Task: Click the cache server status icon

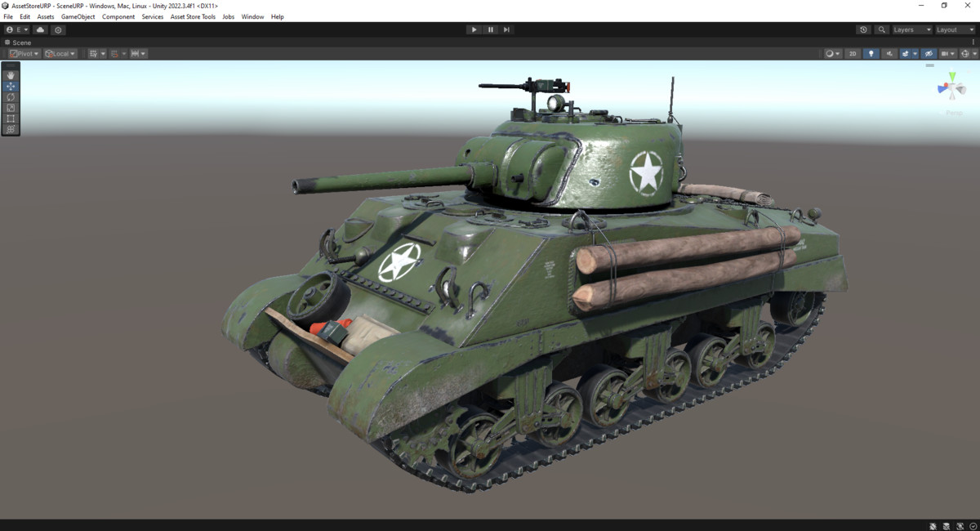Action: point(947,526)
